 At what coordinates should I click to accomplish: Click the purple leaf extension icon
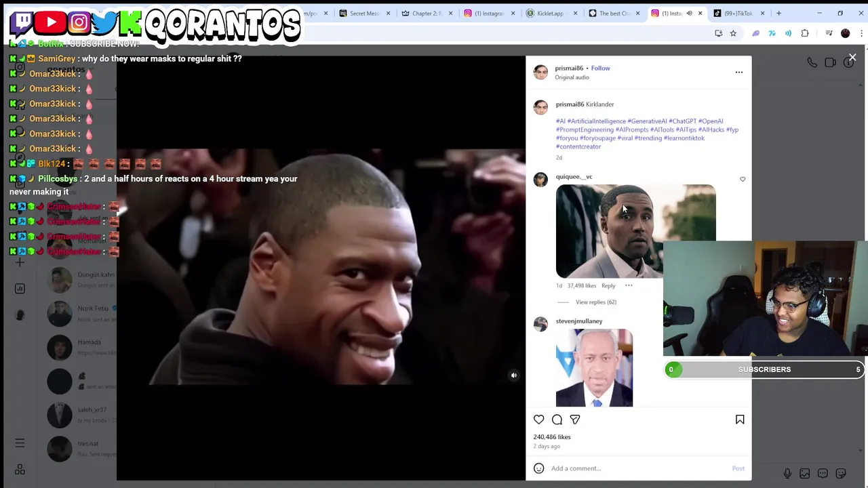pyautogui.click(x=755, y=33)
